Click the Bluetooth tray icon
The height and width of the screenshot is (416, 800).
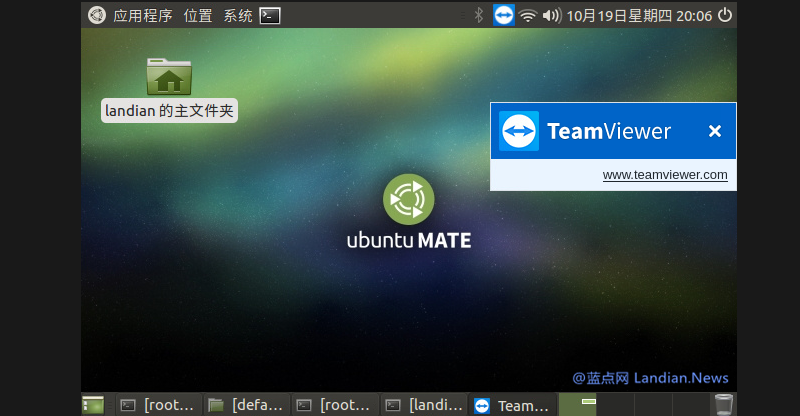(479, 15)
